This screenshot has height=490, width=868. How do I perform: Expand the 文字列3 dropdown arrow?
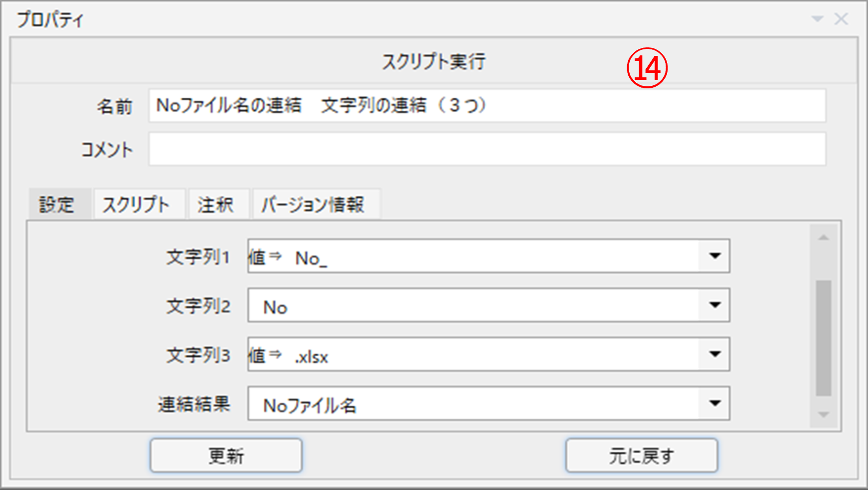(715, 354)
